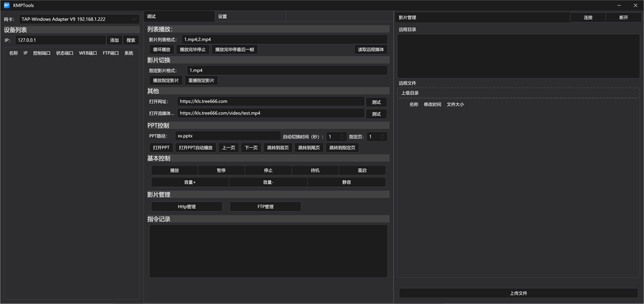Go to previous slide with 上一页
Viewport: 644px width, 304px height.
(228, 148)
